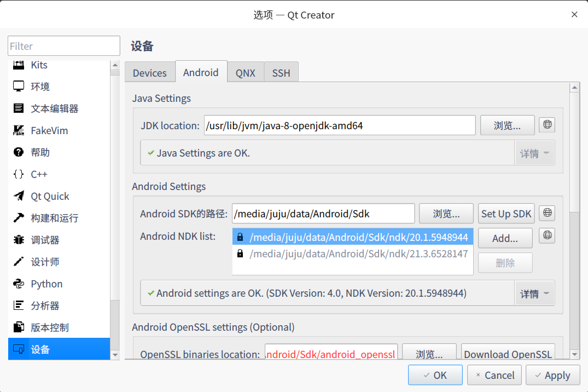Screen dimensions: 588x392
Task: Click the disabled 删除 button
Action: click(505, 263)
